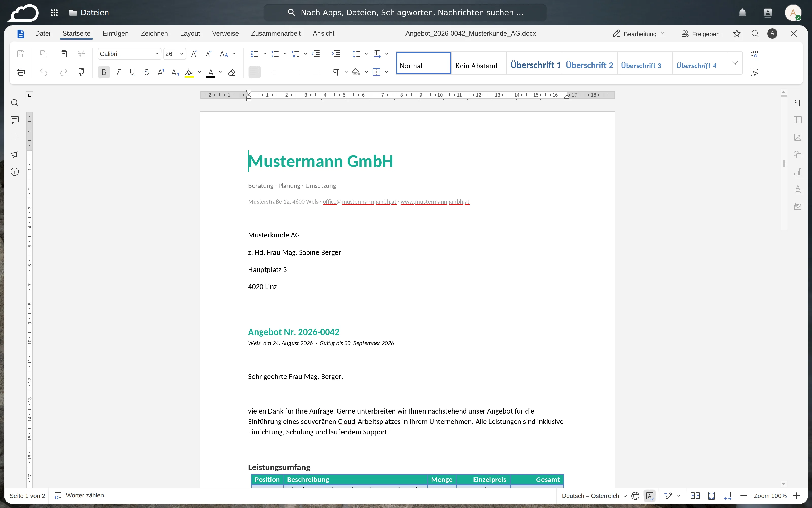Click the increment font size icon

coord(194,54)
